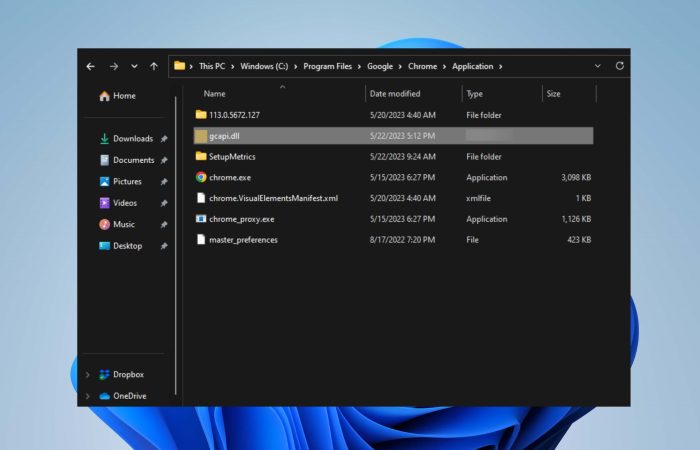The height and width of the screenshot is (450, 700).
Task: Navigate to Program Files breadcrumb
Action: [x=328, y=67]
